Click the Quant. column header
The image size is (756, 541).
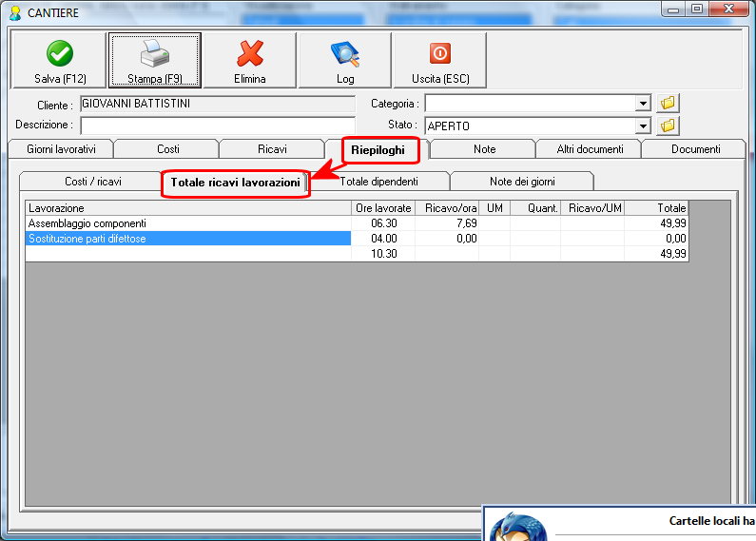(x=535, y=208)
